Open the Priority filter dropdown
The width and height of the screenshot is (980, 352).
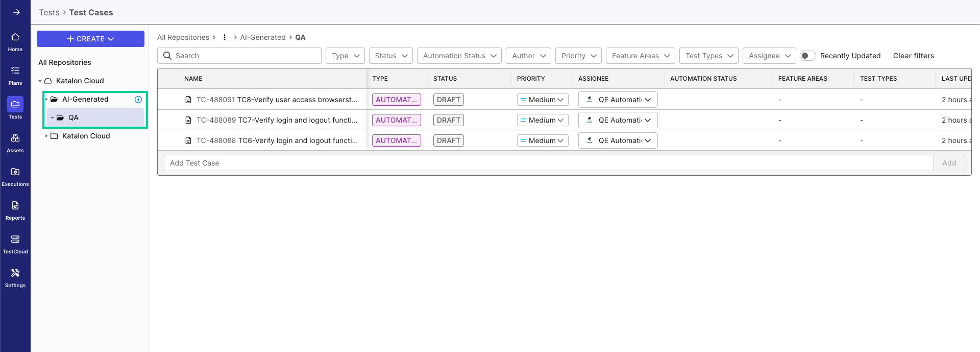tap(578, 56)
